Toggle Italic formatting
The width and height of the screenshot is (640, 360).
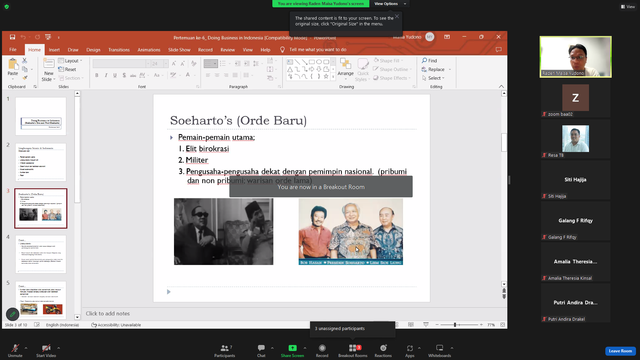click(x=106, y=75)
